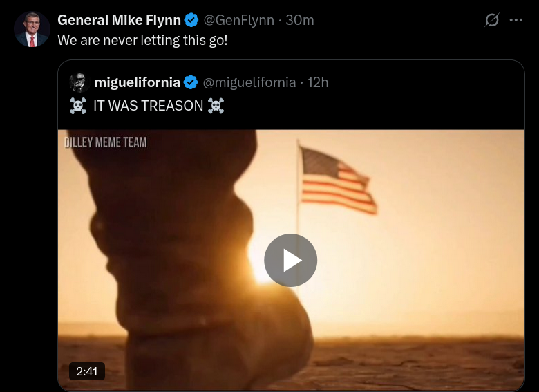Viewport: 539px width, 392px height.
Task: Click the skull emoji before IT WAS TREASON
Action: (78, 106)
